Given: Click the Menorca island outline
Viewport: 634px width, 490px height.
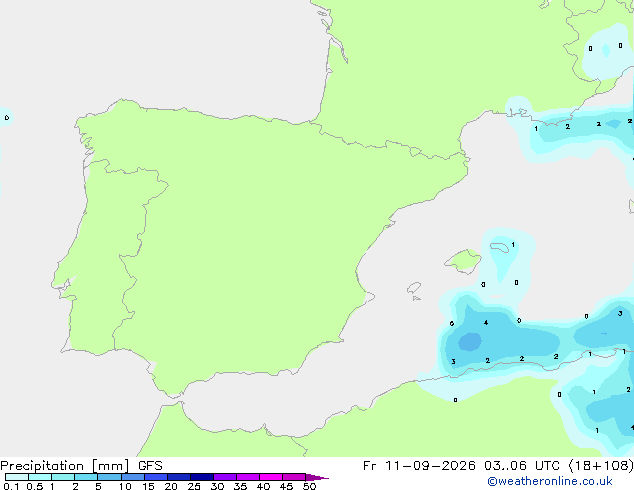Looking at the screenshot, I should click(x=499, y=247).
